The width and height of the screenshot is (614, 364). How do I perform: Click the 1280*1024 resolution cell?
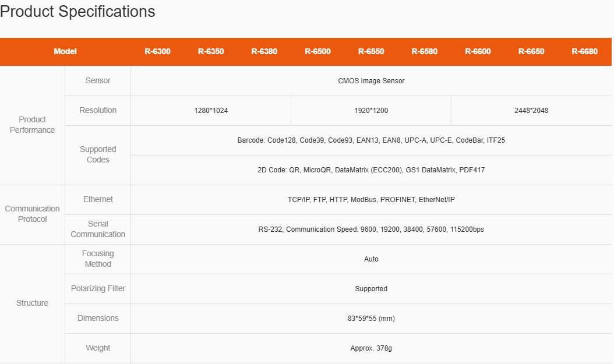click(211, 111)
